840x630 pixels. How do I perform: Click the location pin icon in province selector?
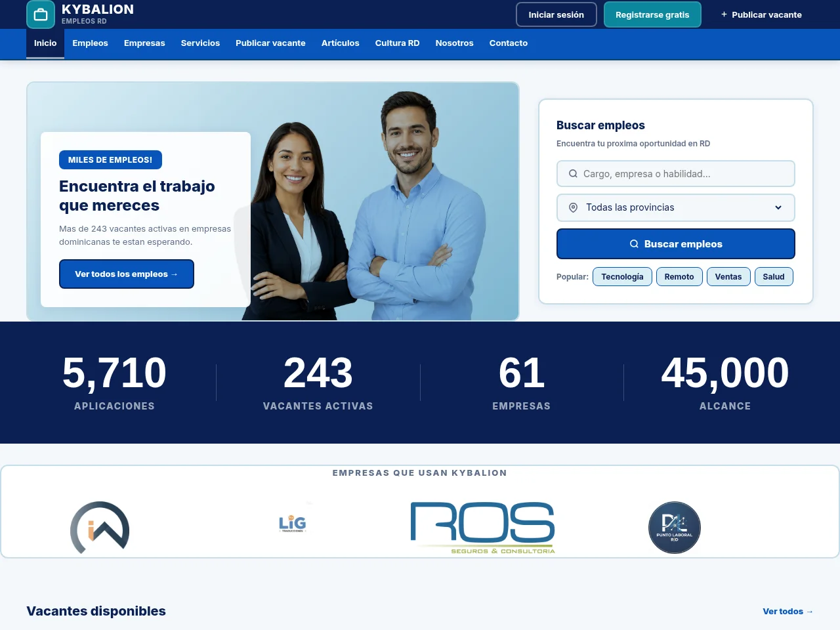point(573,207)
